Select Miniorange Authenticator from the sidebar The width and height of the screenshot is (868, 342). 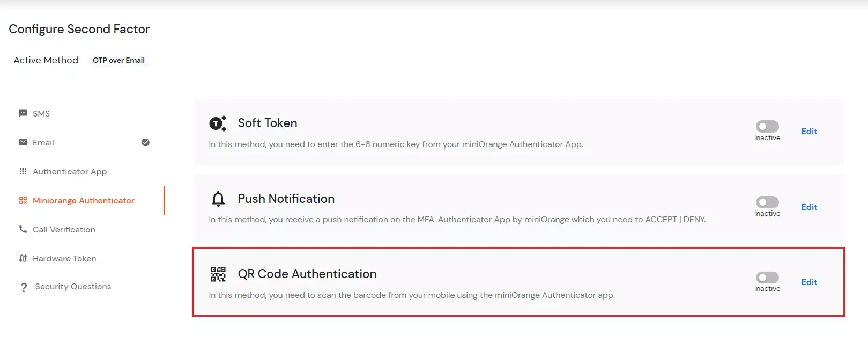[x=83, y=200]
